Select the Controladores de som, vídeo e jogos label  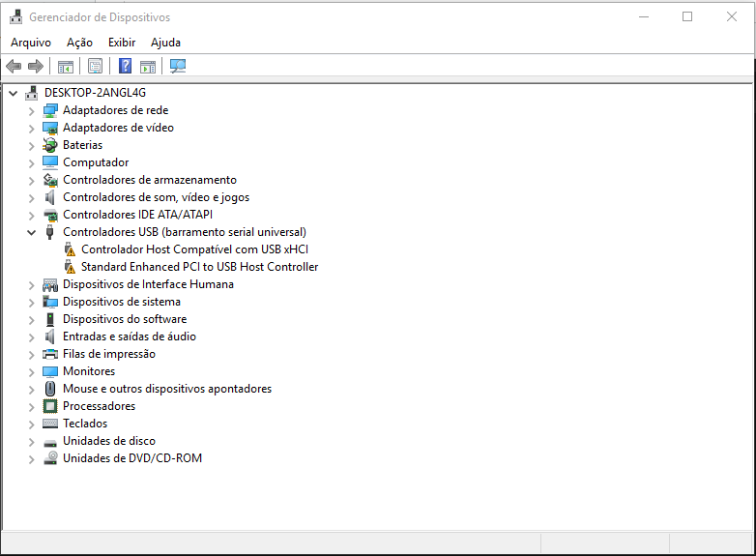coord(157,197)
